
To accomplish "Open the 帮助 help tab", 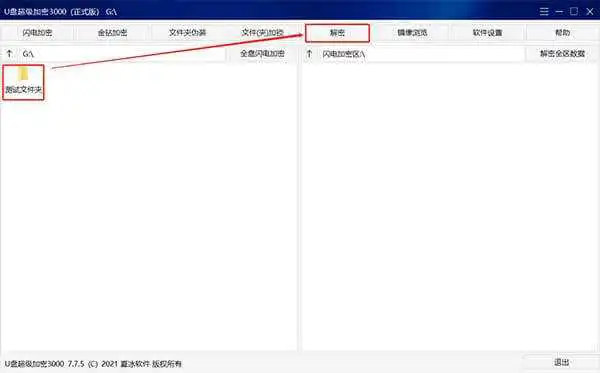I will 562,33.
